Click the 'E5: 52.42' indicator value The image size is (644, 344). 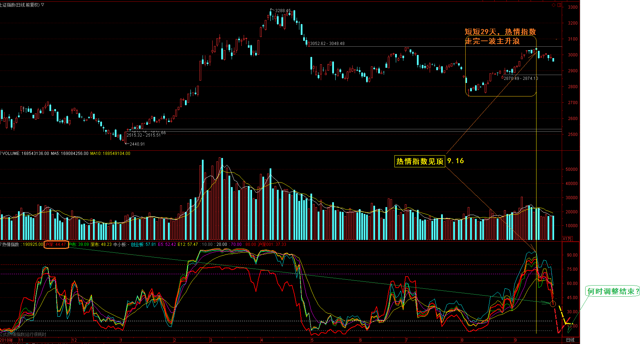[167, 244]
